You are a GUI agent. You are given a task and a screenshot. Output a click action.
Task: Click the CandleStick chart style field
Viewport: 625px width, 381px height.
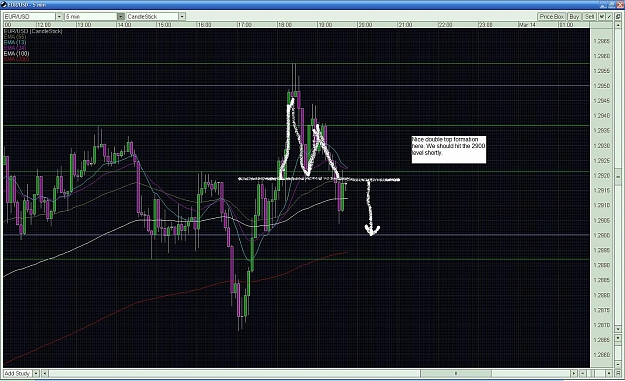(x=152, y=16)
